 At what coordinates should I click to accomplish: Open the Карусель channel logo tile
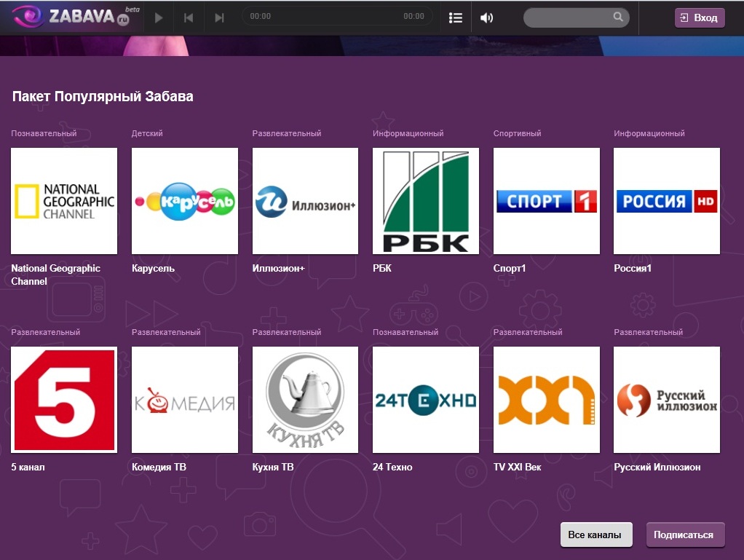(185, 201)
